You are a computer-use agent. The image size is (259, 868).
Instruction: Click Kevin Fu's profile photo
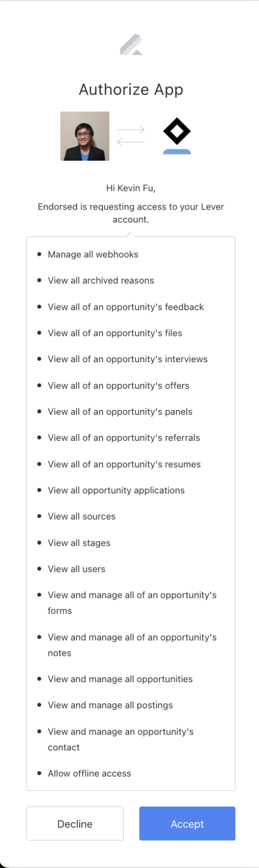(x=85, y=136)
